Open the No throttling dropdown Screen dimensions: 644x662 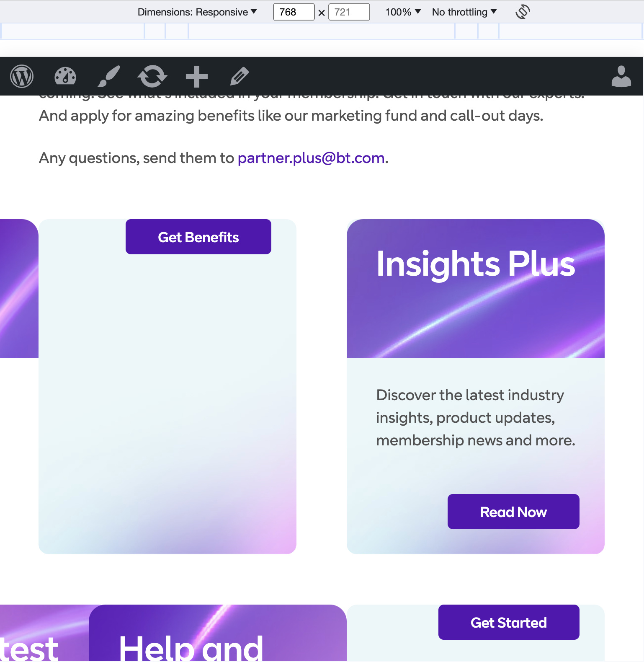coord(464,12)
